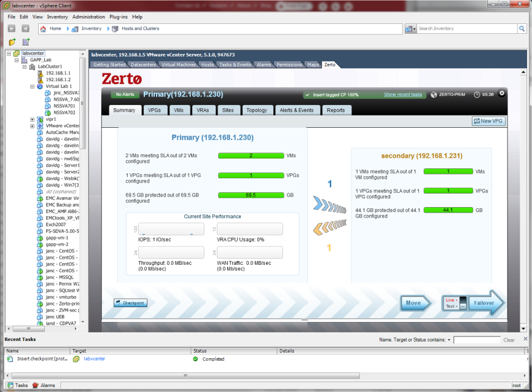Expand the vipr1 node

pos(32,119)
